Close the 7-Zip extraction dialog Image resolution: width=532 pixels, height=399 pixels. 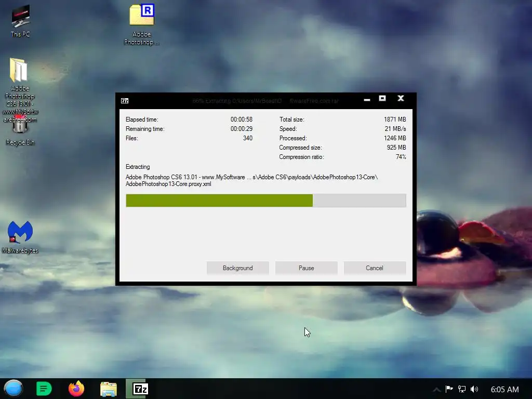click(x=401, y=98)
